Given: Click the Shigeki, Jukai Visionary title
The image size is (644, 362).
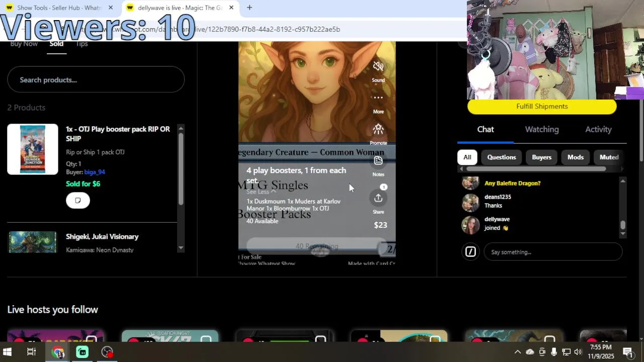Looking at the screenshot, I should [102, 236].
